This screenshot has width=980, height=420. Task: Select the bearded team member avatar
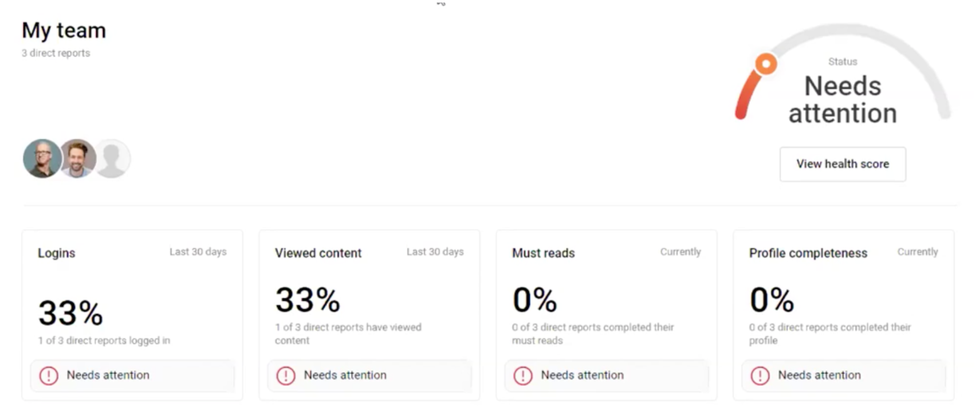pos(78,158)
